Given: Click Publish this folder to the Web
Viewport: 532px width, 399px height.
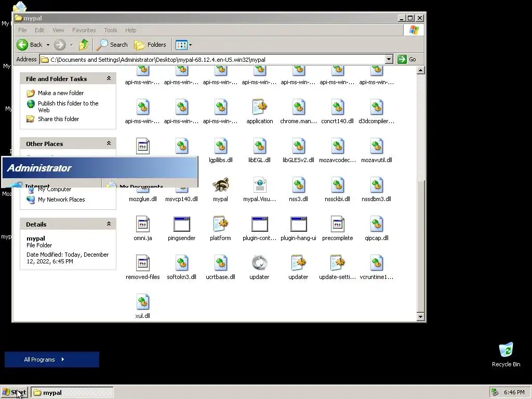Looking at the screenshot, I should point(68,107).
